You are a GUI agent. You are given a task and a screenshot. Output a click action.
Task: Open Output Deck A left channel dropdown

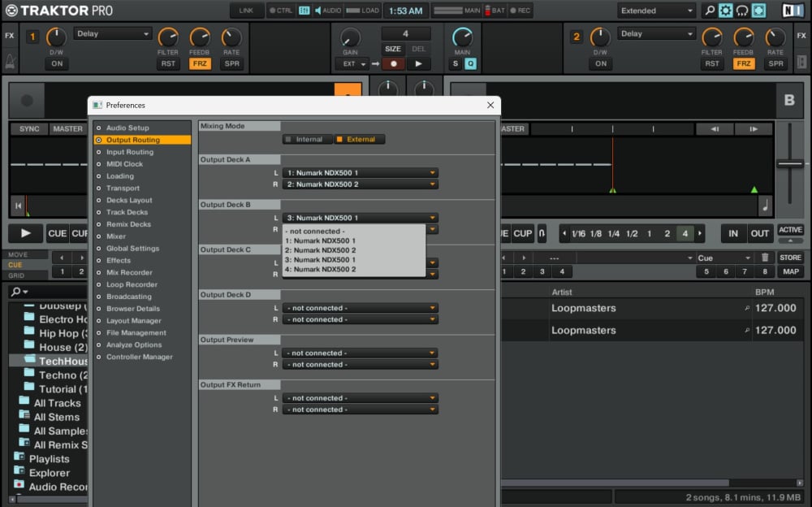click(x=361, y=172)
